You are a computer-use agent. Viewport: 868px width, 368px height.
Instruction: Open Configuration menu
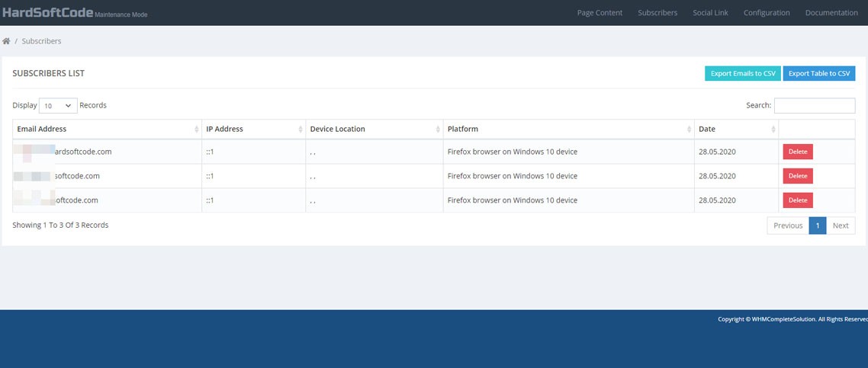click(767, 13)
